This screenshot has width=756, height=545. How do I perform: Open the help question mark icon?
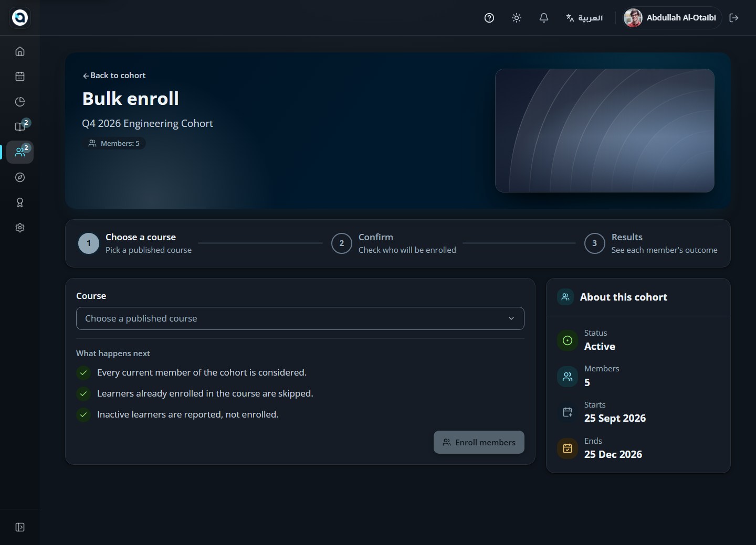click(489, 18)
